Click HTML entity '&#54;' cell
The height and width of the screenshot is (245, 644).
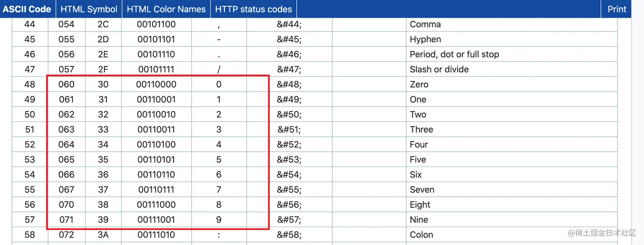289,174
